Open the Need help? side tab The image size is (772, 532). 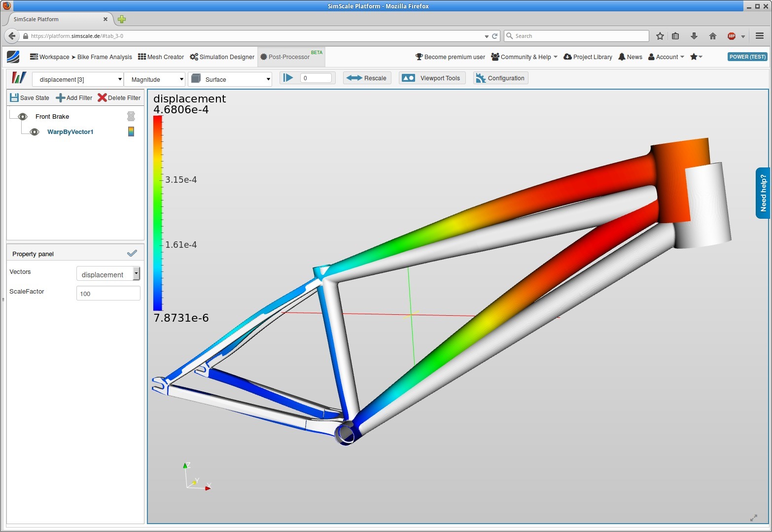pyautogui.click(x=763, y=193)
